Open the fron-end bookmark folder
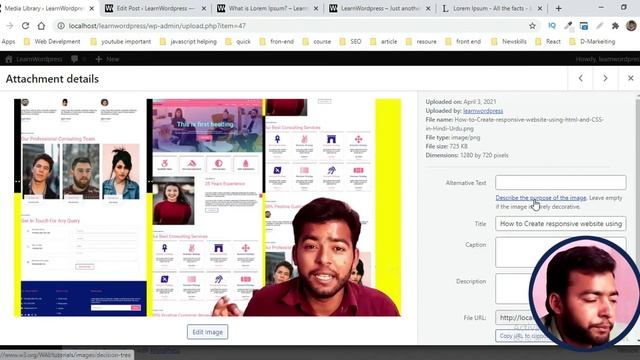This screenshot has width=640, height=360. (277, 42)
